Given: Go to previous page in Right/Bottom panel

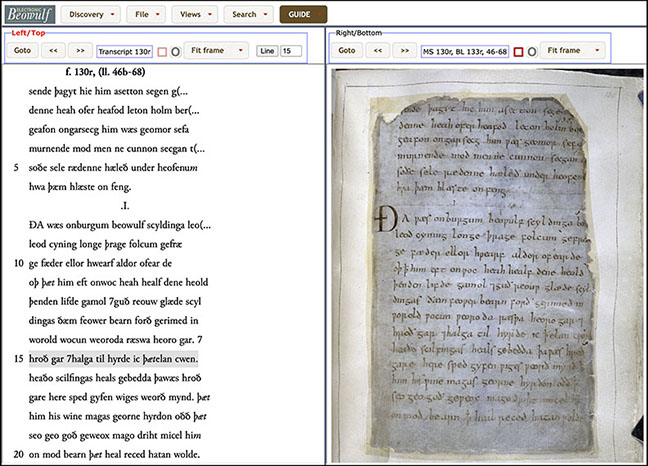Looking at the screenshot, I should click(x=378, y=50).
